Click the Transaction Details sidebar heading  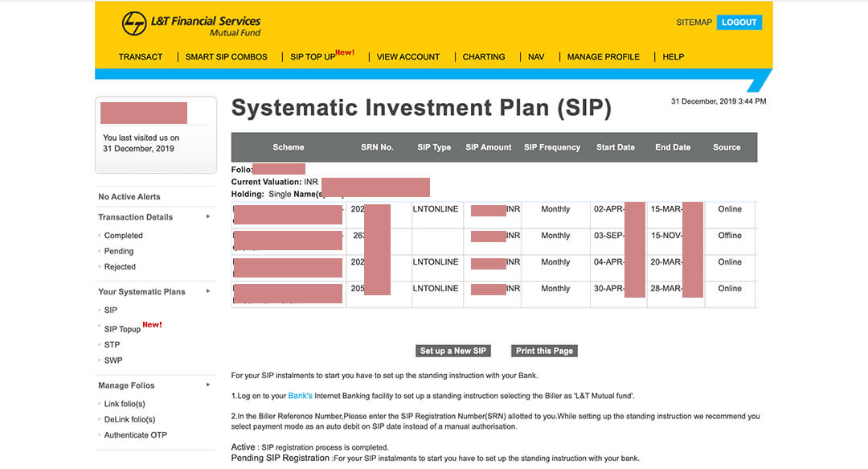click(x=136, y=216)
